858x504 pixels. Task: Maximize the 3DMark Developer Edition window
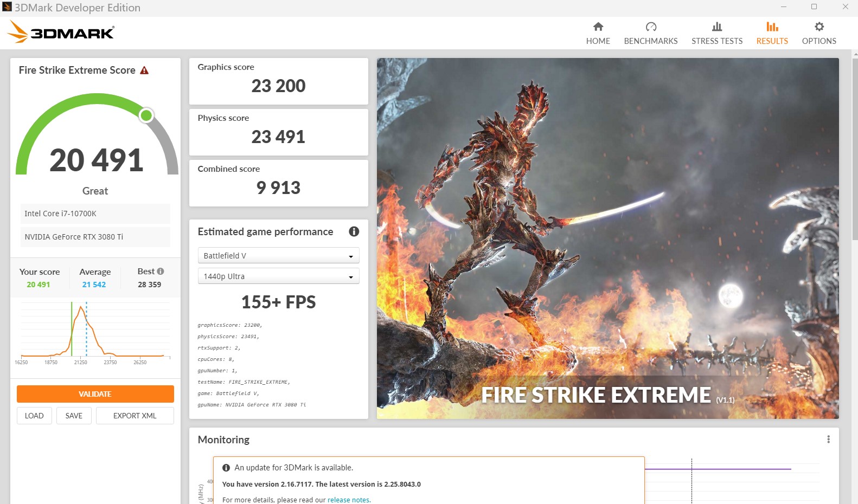814,7
